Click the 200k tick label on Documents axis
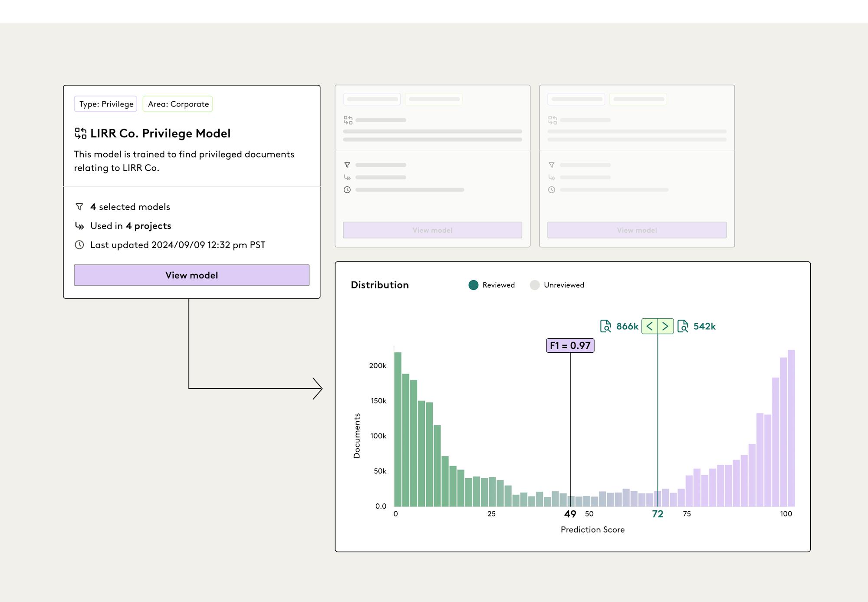Screen dimensions: 868x602 (378, 366)
